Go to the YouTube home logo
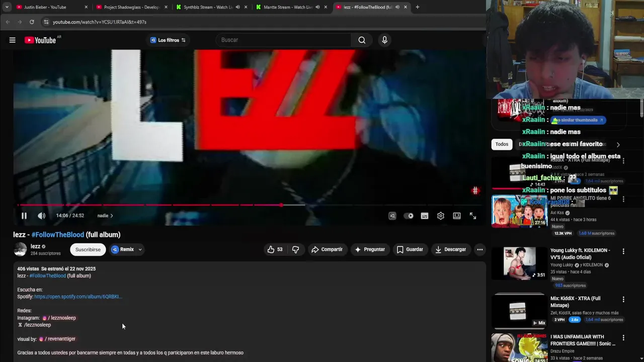The height and width of the screenshot is (362, 644). (40, 40)
